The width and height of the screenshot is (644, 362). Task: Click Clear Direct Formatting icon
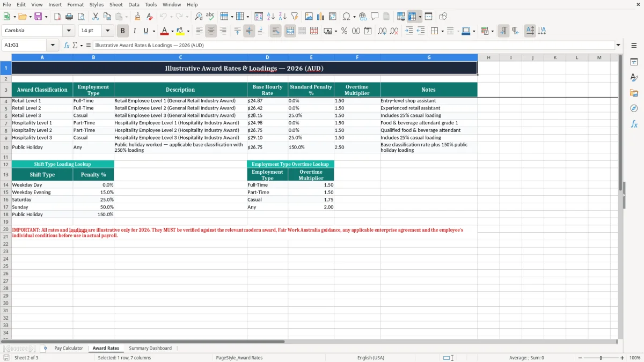pyautogui.click(x=150, y=17)
